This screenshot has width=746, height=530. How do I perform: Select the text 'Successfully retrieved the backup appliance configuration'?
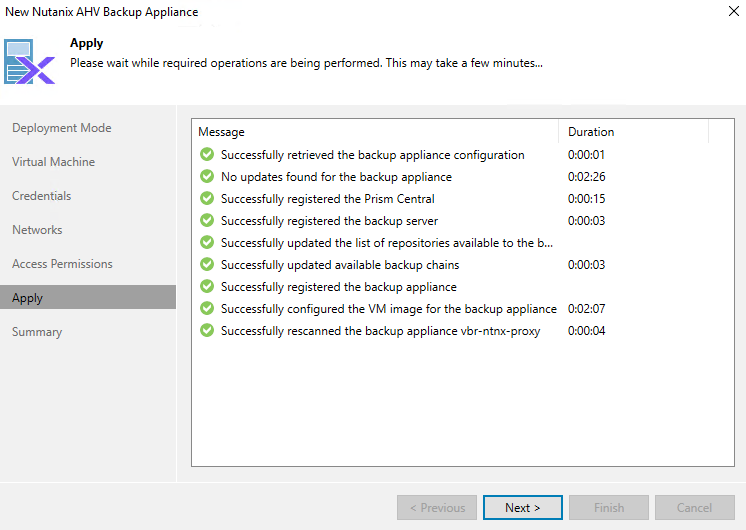(373, 155)
